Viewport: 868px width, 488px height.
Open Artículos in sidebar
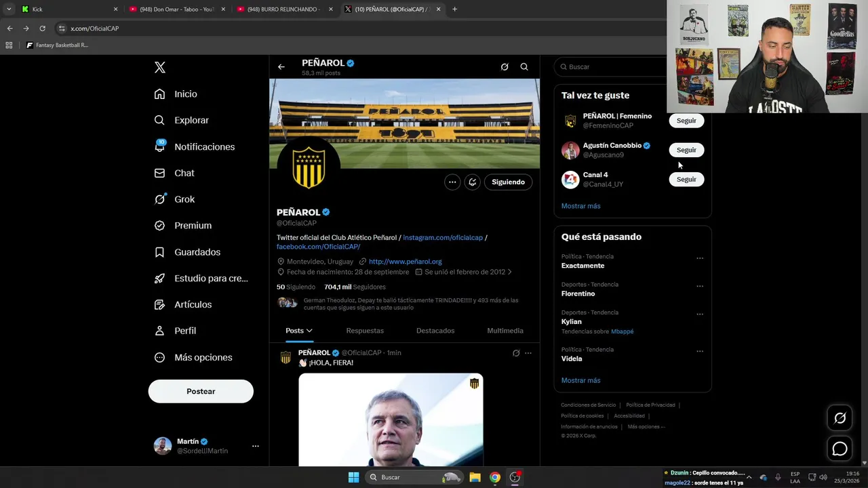point(182,304)
